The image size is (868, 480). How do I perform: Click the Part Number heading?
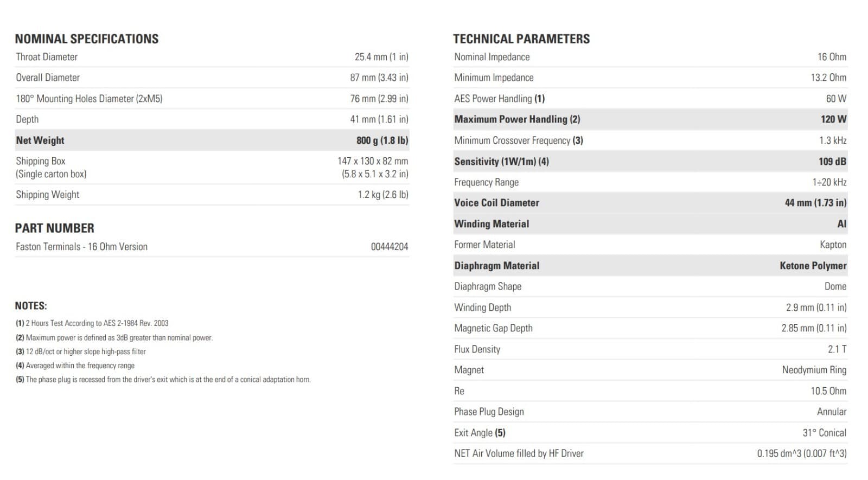point(54,228)
